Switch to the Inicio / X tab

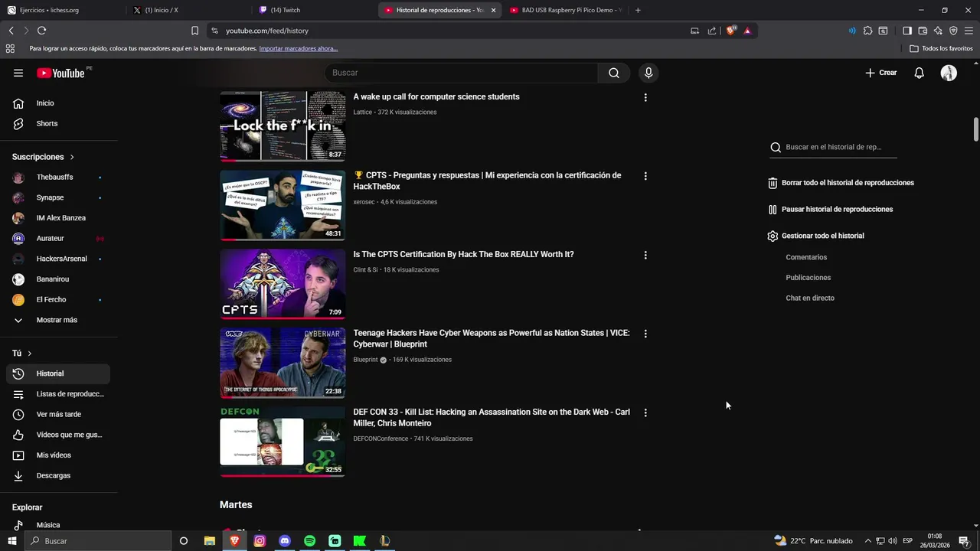(x=188, y=10)
